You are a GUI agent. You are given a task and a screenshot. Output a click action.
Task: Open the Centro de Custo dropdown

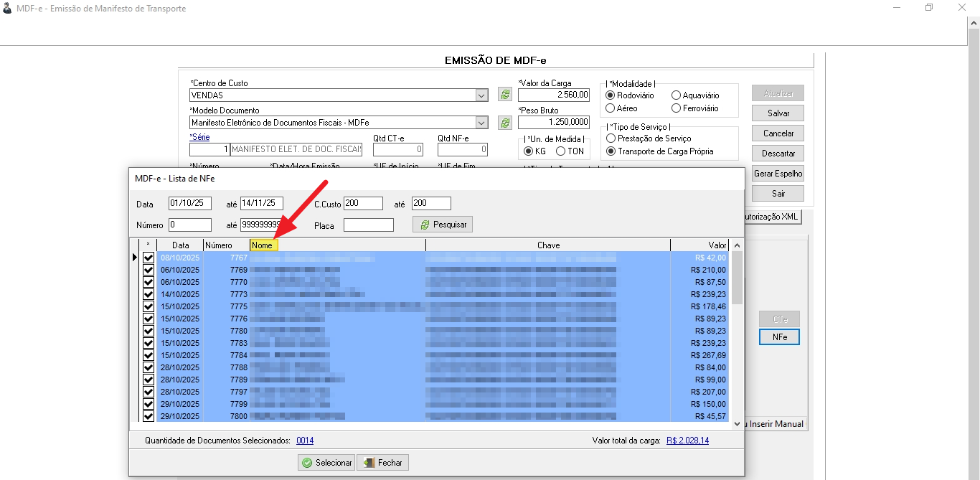tap(481, 95)
